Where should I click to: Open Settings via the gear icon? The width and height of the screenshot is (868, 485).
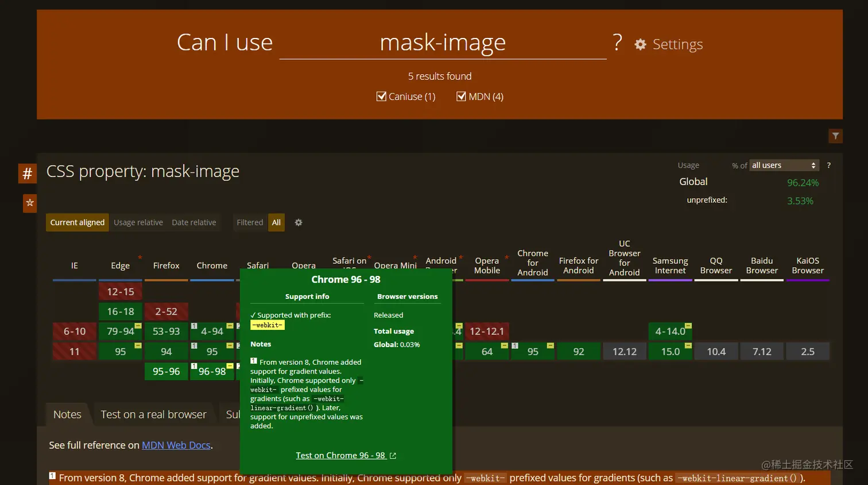641,44
